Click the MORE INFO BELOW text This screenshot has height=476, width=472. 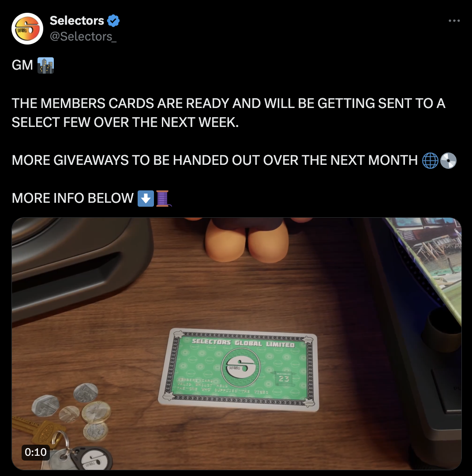[73, 198]
